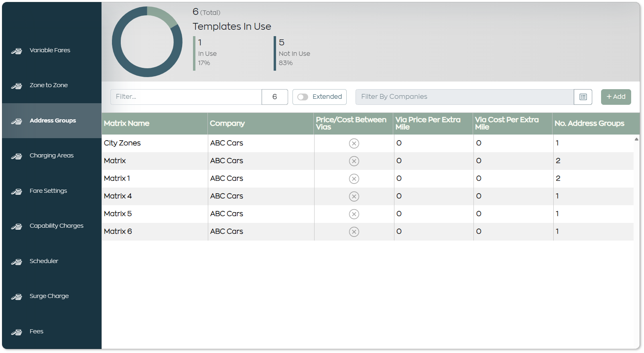Viewport: 644px width, 353px height.
Task: Click the coins icon beside Variable Fares
Action: pyautogui.click(x=16, y=51)
